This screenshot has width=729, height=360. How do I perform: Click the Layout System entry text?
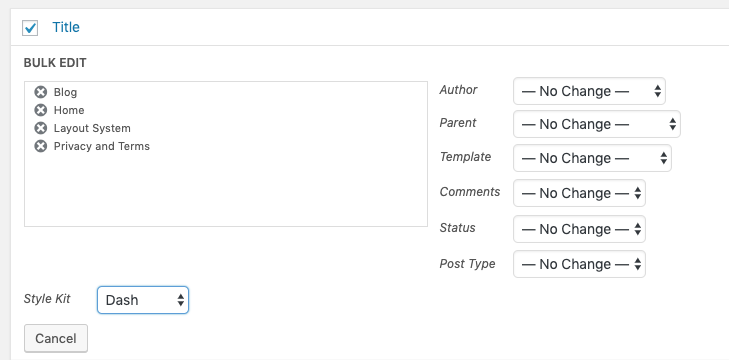pyautogui.click(x=92, y=128)
